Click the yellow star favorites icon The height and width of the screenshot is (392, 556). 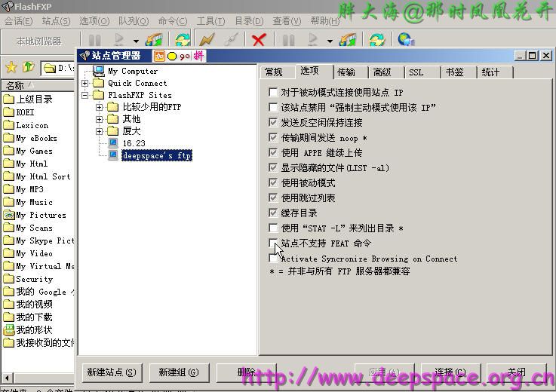click(x=11, y=68)
